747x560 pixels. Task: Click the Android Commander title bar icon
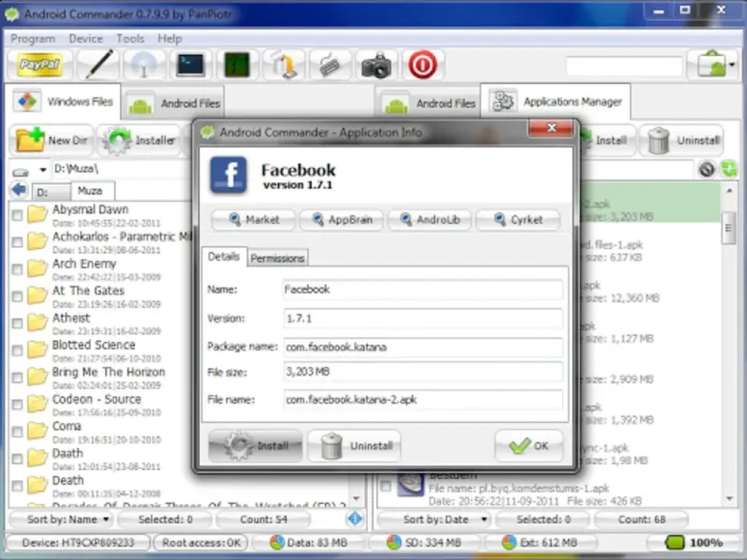point(11,14)
